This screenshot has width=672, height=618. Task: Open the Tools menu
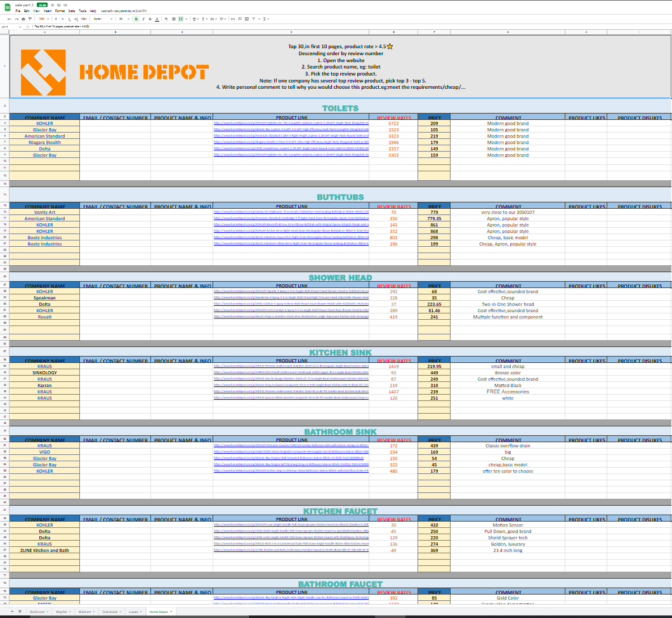[82, 11]
